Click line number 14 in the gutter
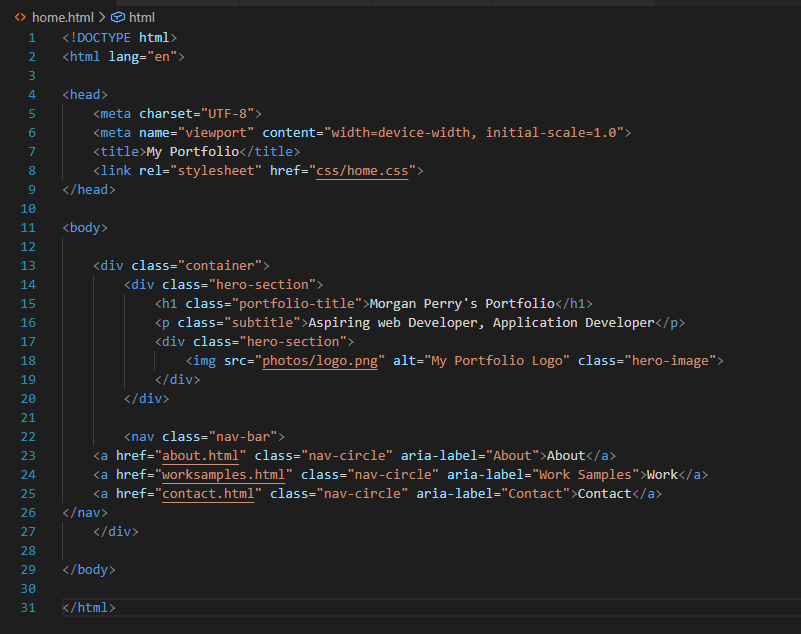This screenshot has height=634, width=801. [26, 284]
